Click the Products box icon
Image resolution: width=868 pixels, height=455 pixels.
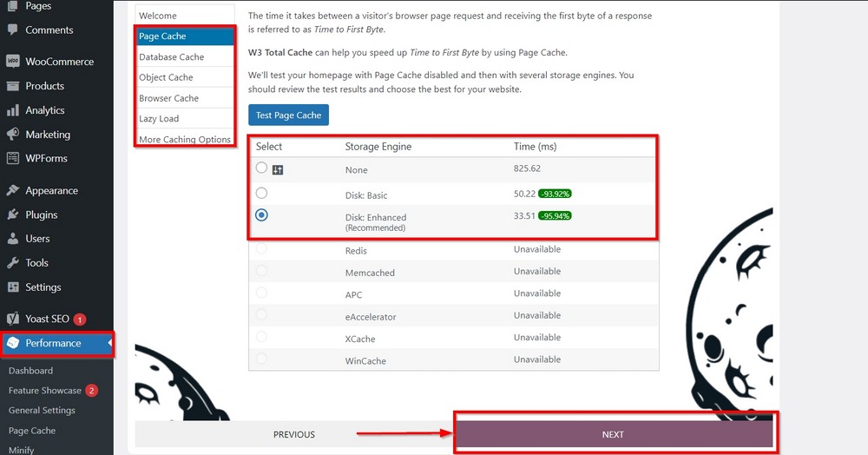(13, 86)
